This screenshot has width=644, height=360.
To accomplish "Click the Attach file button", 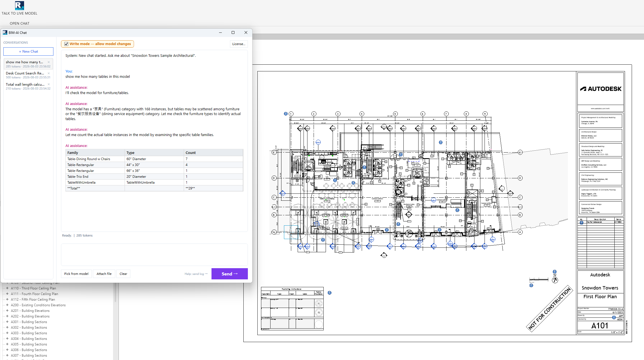I will (104, 274).
